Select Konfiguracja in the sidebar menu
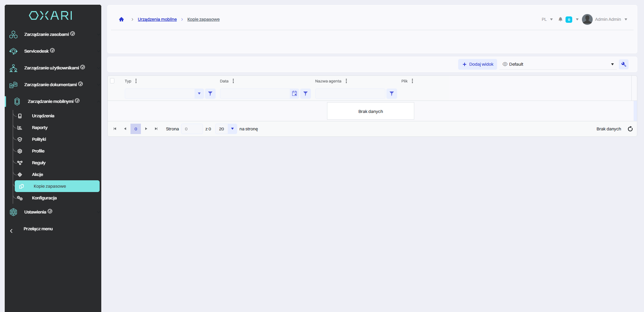This screenshot has width=644, height=312. [x=44, y=198]
